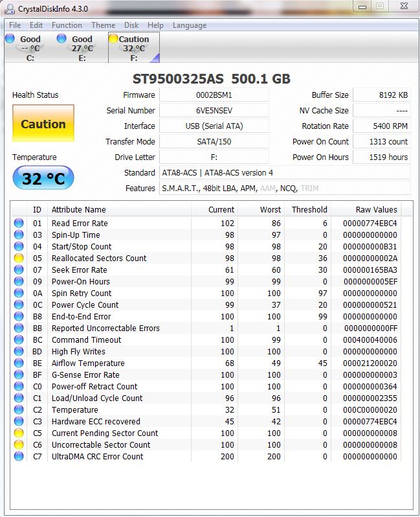The image size is (420, 517).
Task: Click the Attribute Name column header
Action: click(x=120, y=209)
